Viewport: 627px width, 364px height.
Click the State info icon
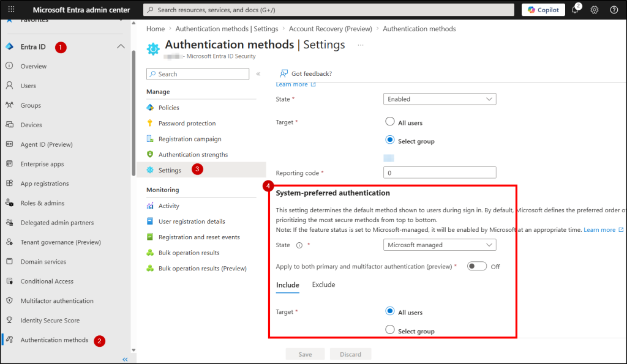pyautogui.click(x=299, y=245)
